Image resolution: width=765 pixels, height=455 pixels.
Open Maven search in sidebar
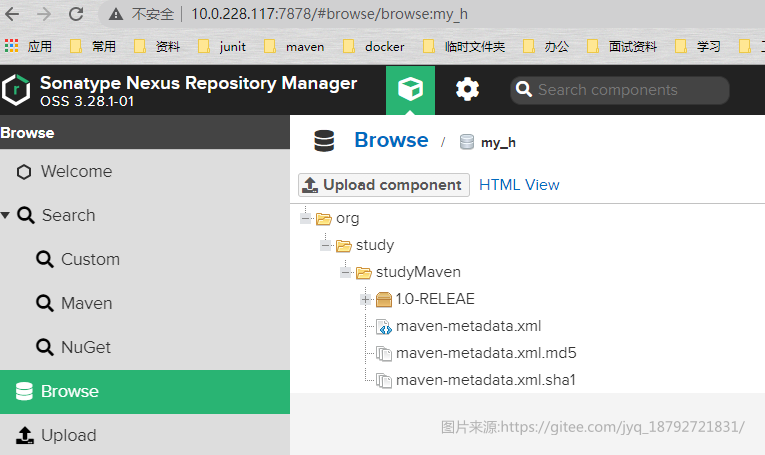pyautogui.click(x=145, y=303)
